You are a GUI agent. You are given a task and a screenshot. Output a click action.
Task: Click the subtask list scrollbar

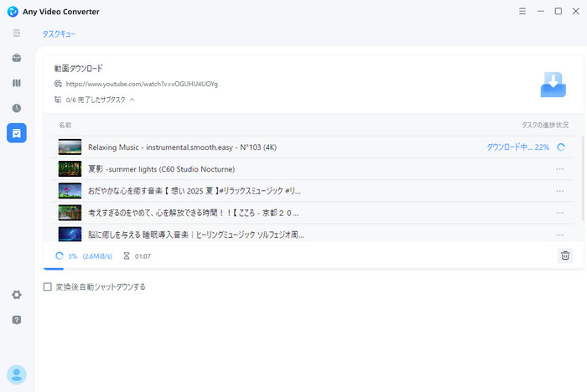(x=583, y=178)
